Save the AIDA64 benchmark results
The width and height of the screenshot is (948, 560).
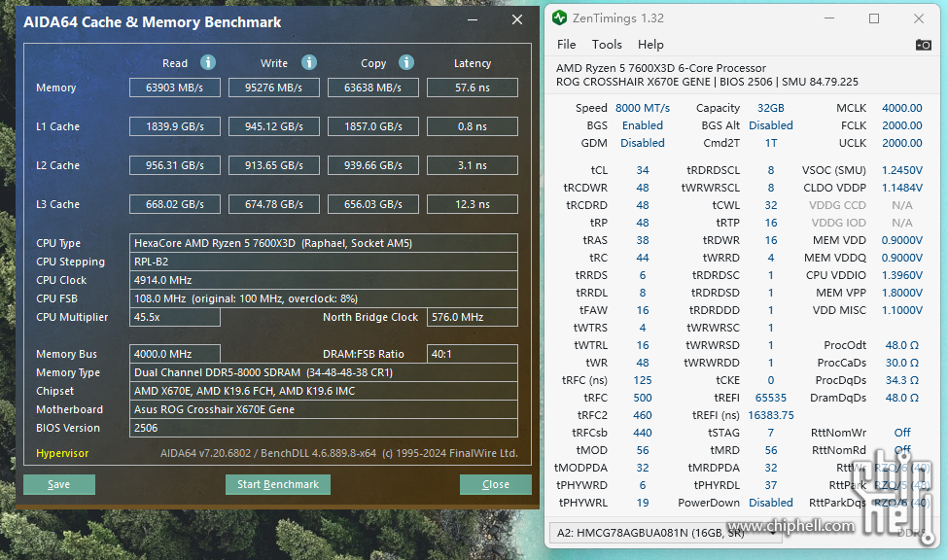pos(59,484)
